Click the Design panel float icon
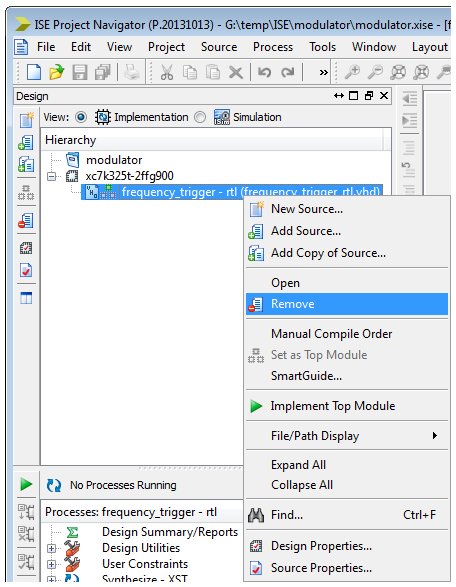 pyautogui.click(x=369, y=96)
